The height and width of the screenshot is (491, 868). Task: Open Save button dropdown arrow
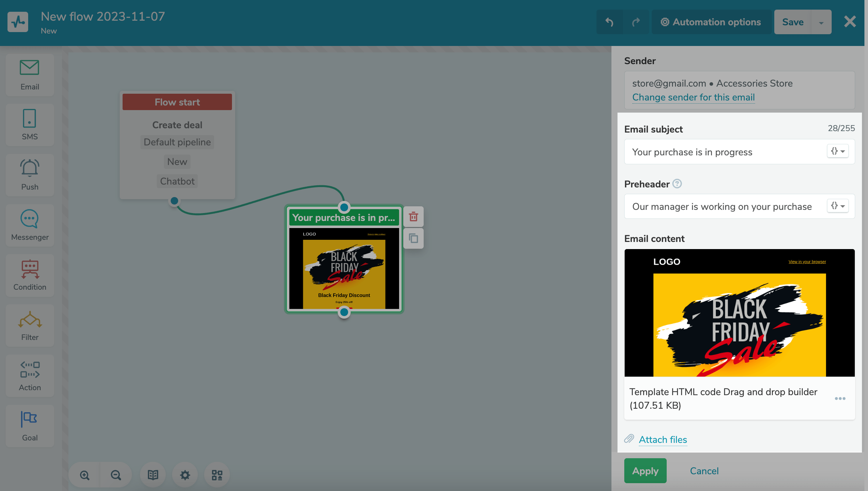pyautogui.click(x=821, y=22)
